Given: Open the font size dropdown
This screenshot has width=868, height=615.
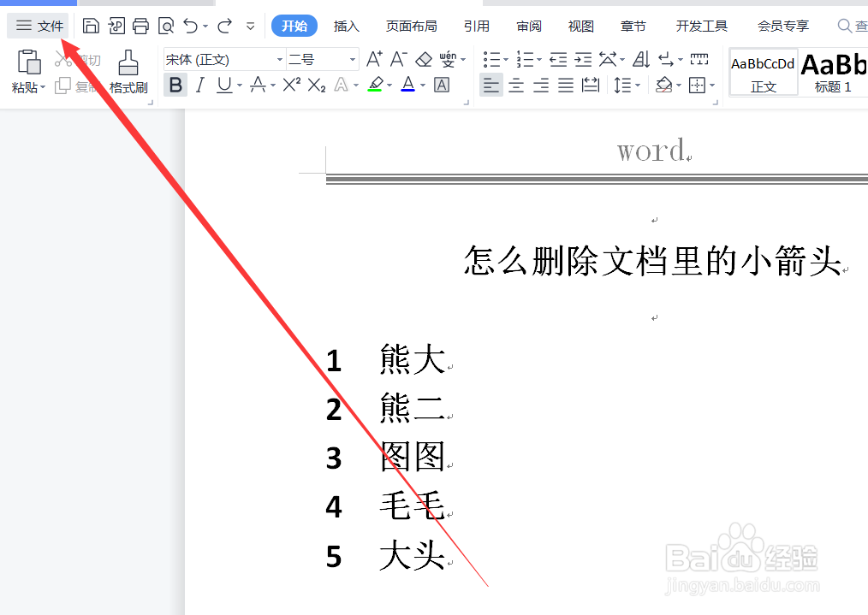Looking at the screenshot, I should [x=351, y=59].
